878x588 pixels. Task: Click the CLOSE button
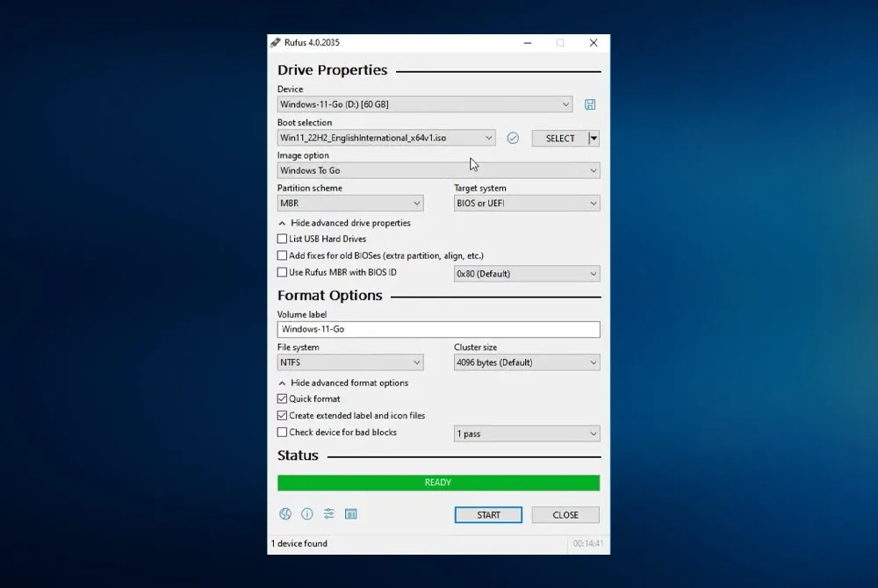(x=565, y=514)
